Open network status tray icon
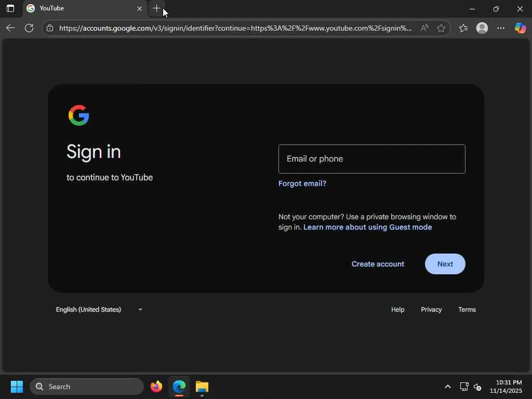Viewport: 532px width, 399px height. [464, 387]
